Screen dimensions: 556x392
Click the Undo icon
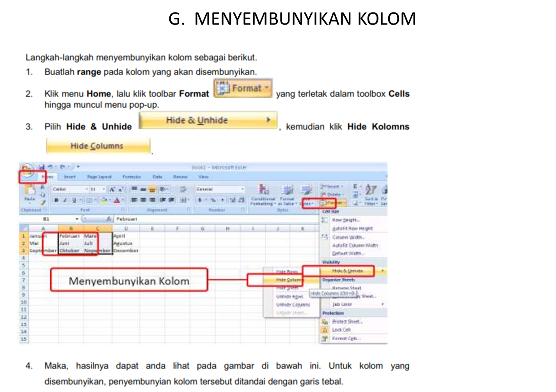point(51,166)
